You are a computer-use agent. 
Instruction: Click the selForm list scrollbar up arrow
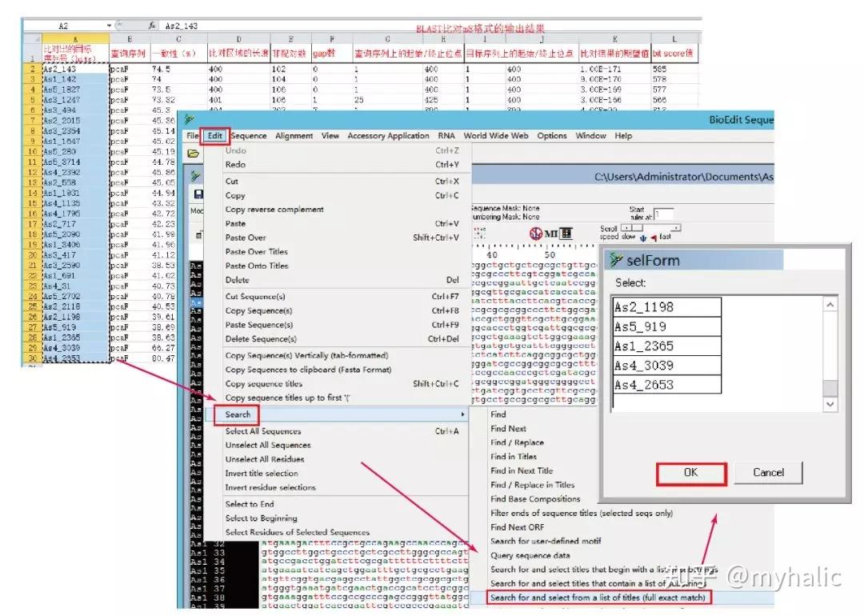830,304
